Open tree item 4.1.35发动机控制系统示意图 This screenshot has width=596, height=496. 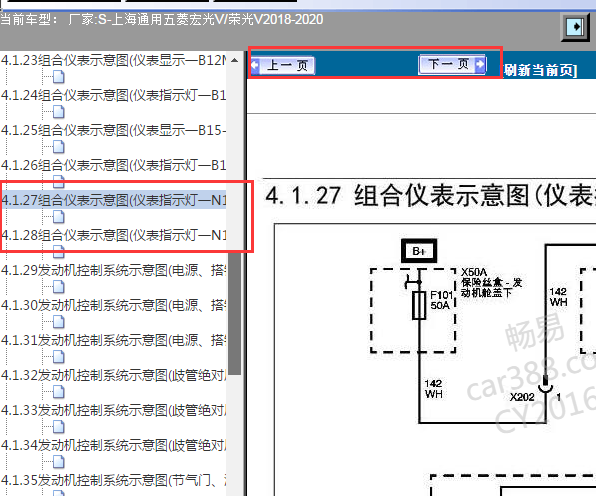113,480
